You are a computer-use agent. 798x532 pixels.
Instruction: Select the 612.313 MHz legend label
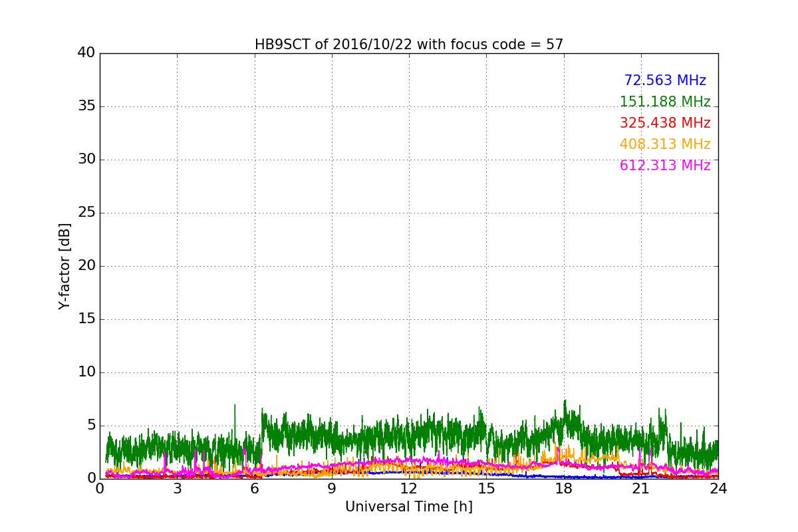pyautogui.click(x=665, y=166)
